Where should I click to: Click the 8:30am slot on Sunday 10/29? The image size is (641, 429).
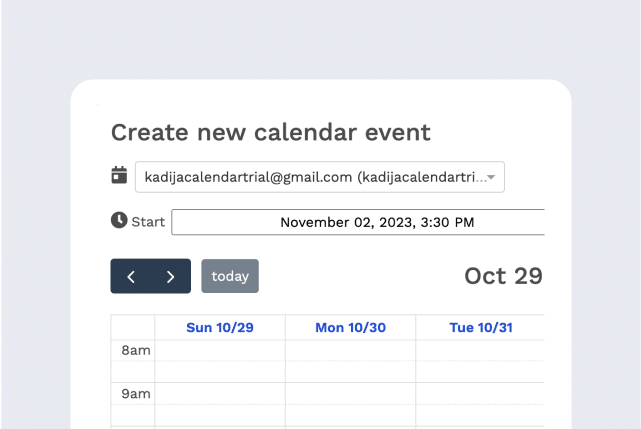[220, 372]
